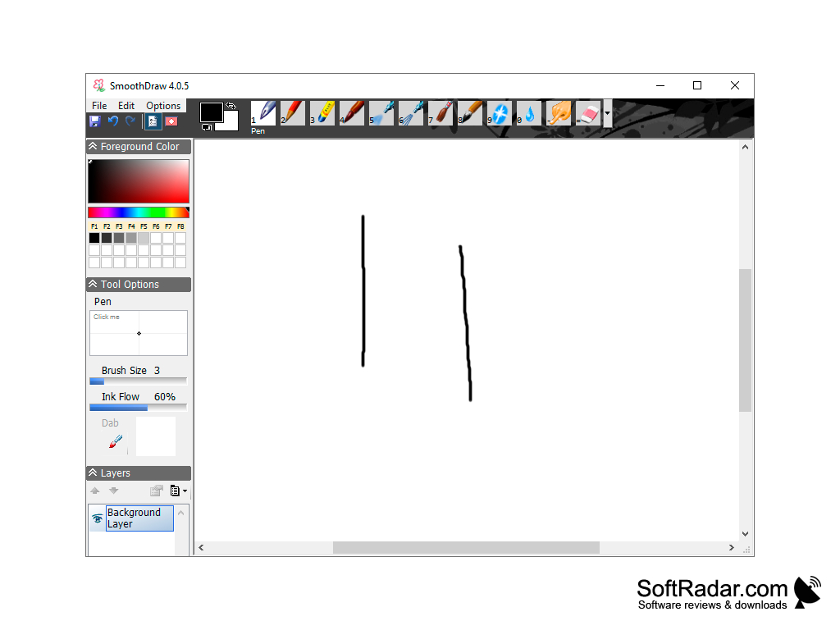Choose the F4 medium gray swatch
Screen dimensions: 840x630
click(x=131, y=238)
